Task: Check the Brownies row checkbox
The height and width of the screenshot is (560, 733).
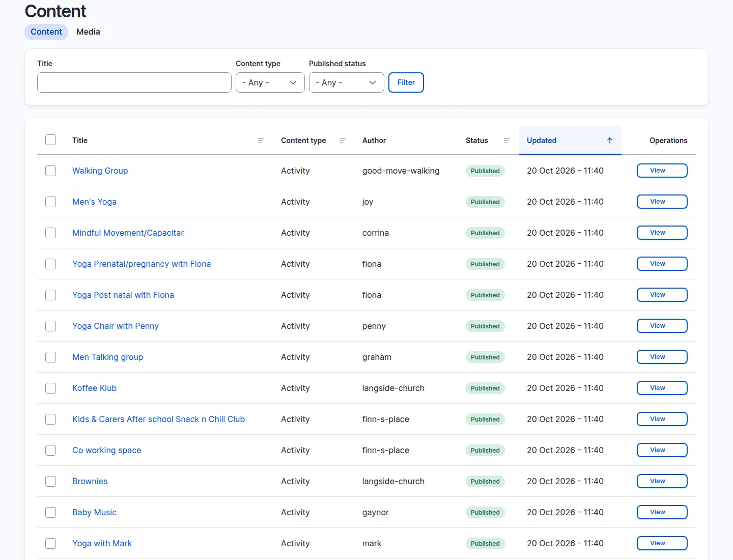Action: pyautogui.click(x=50, y=482)
